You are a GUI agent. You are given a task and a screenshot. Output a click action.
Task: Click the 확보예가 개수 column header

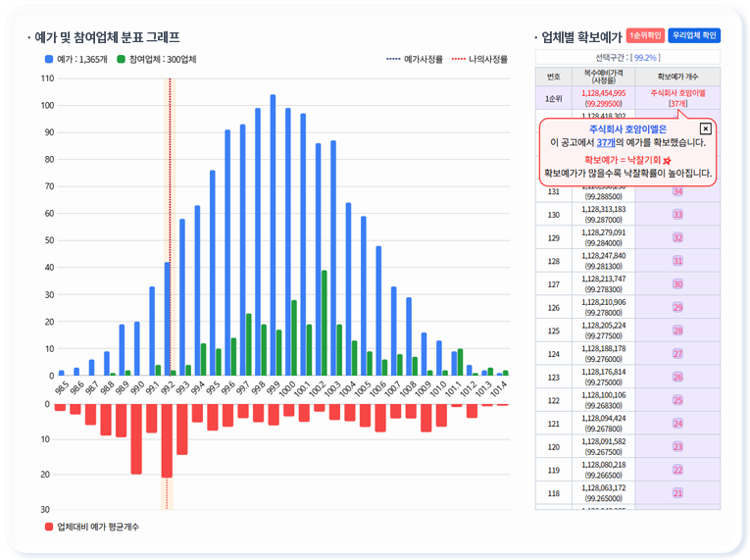tap(677, 76)
